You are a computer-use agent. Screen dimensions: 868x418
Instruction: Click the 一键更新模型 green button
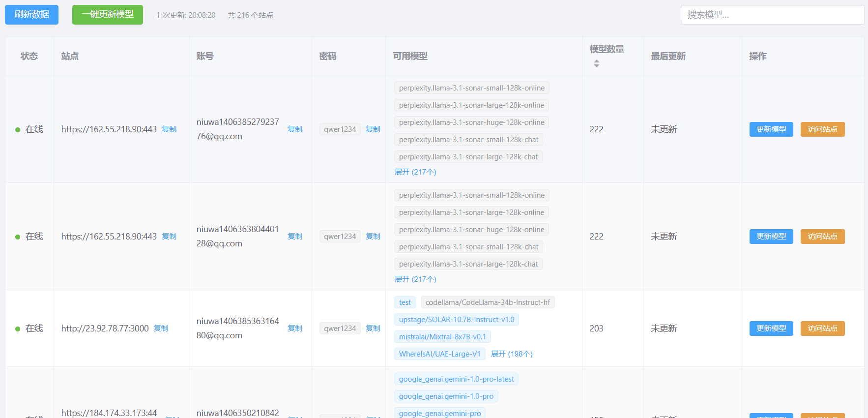(108, 15)
